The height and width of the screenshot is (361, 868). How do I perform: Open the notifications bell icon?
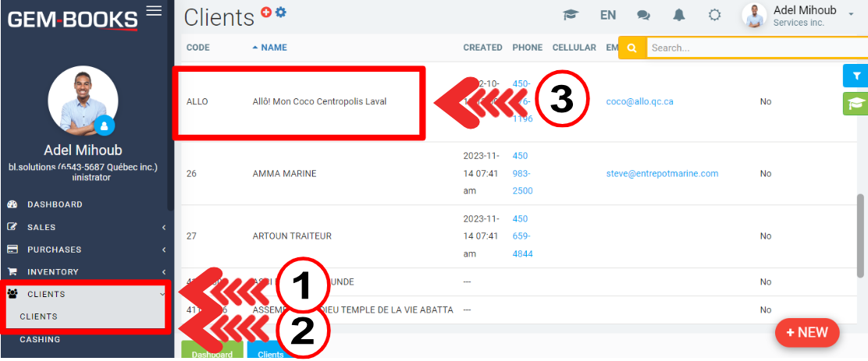coord(679,15)
